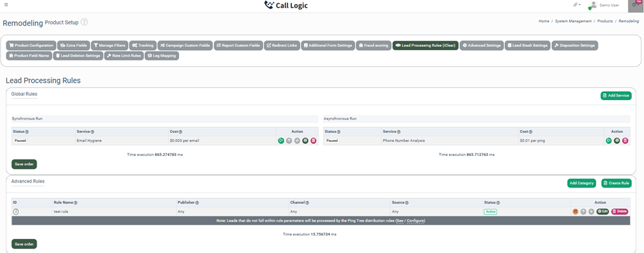Open the chain link dropdown in header
Image resolution: width=644 pixels, height=253 pixels.
pyautogui.click(x=577, y=5)
